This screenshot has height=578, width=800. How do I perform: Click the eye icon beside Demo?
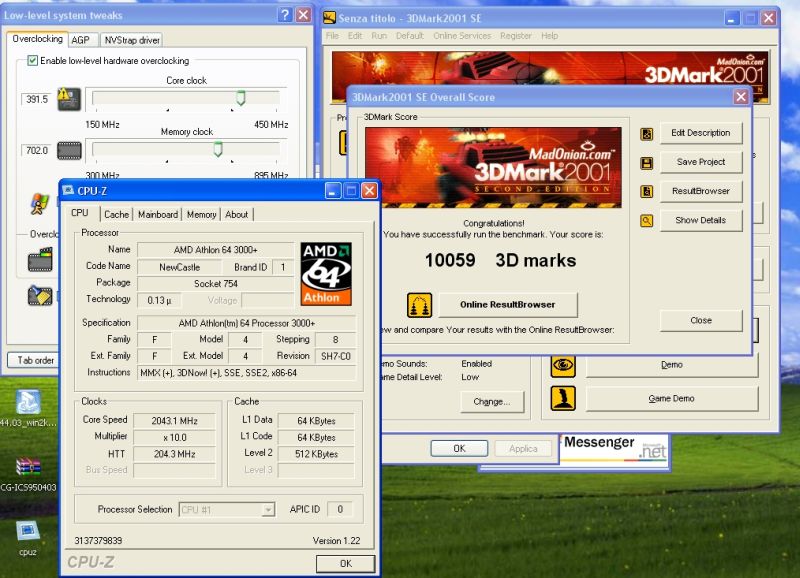(563, 365)
